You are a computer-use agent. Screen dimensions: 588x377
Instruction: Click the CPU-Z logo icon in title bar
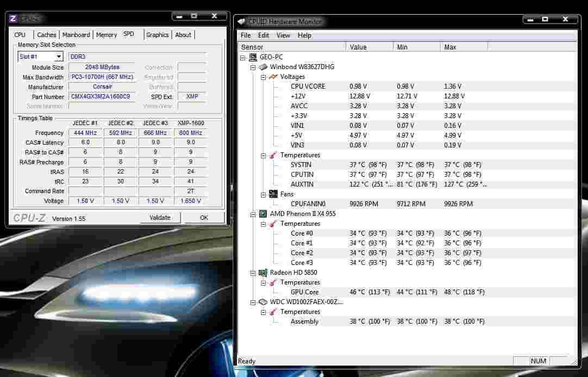point(13,18)
